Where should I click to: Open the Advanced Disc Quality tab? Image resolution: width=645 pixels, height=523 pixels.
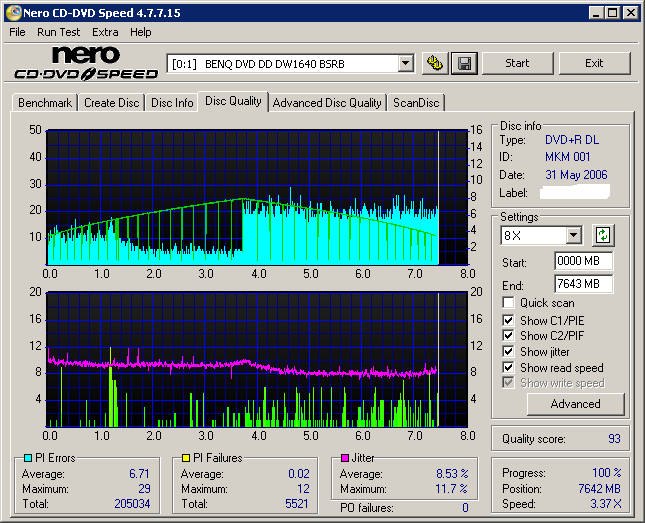[327, 103]
